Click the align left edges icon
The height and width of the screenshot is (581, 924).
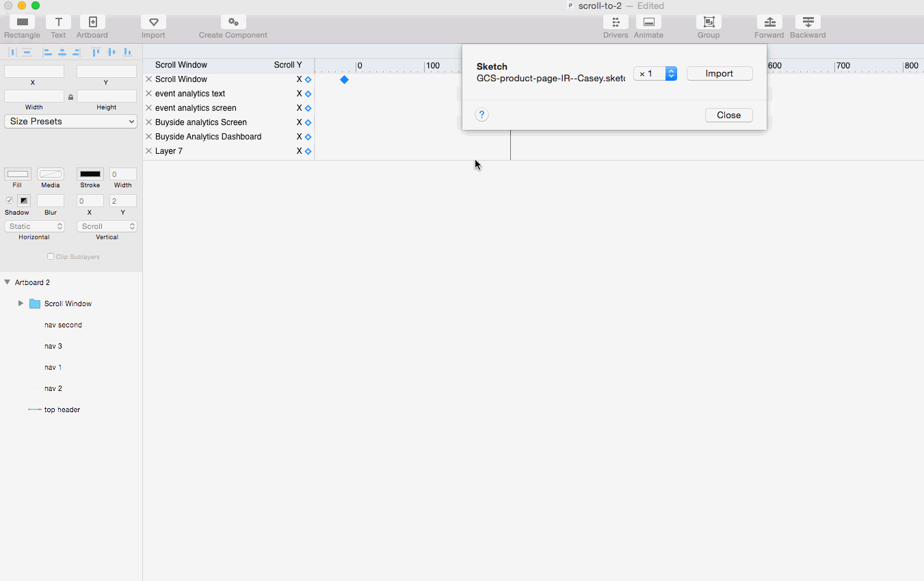[47, 52]
